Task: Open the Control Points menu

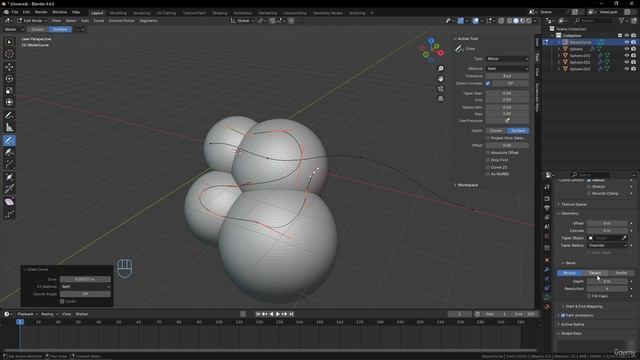Action: 122,20
